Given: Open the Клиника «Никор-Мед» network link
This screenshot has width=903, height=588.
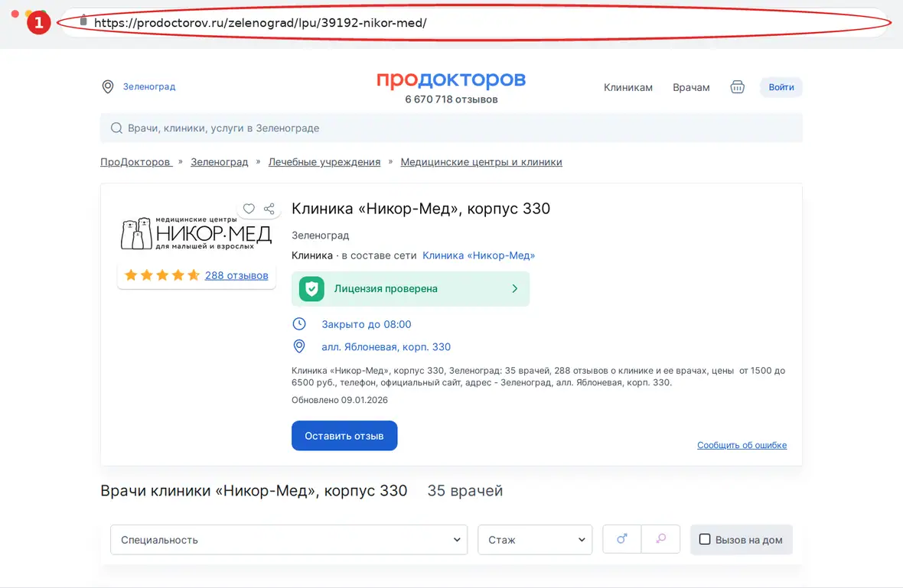Looking at the screenshot, I should (x=478, y=255).
